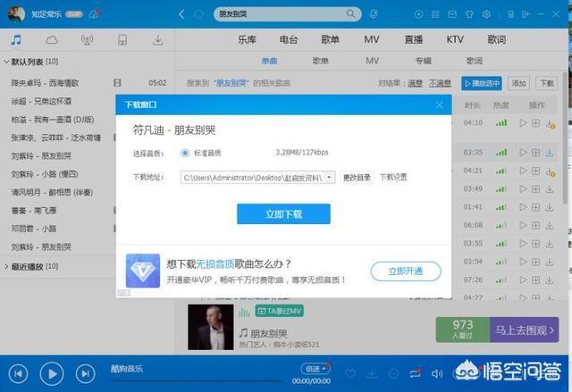This screenshot has width=572, height=392.
Task: Click the 立即开通 VIP button
Action: pyautogui.click(x=406, y=271)
